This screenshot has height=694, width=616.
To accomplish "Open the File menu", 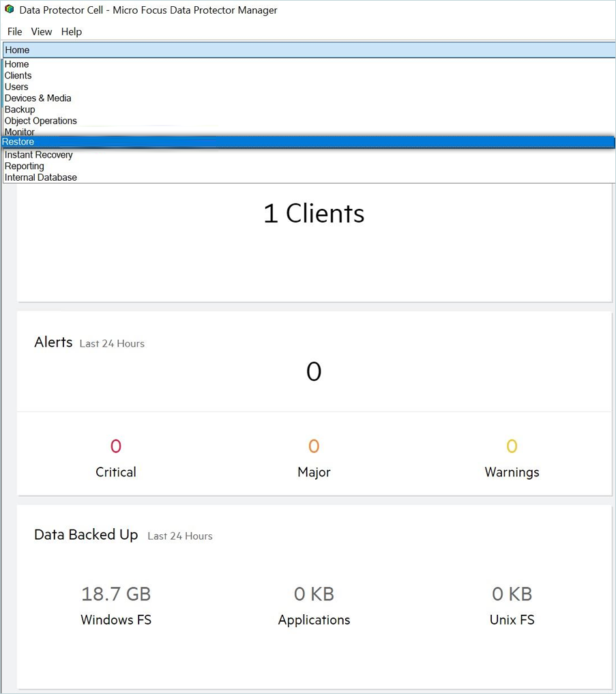I will [x=14, y=31].
